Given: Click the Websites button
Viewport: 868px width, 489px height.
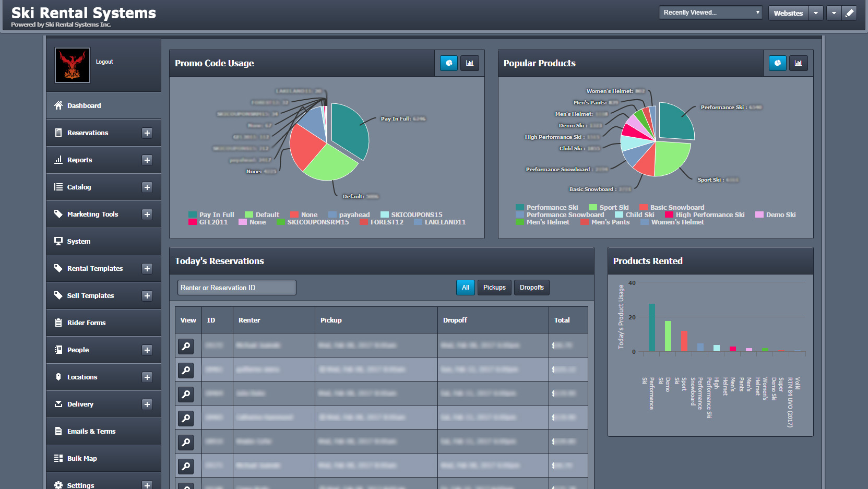Looking at the screenshot, I should [788, 13].
